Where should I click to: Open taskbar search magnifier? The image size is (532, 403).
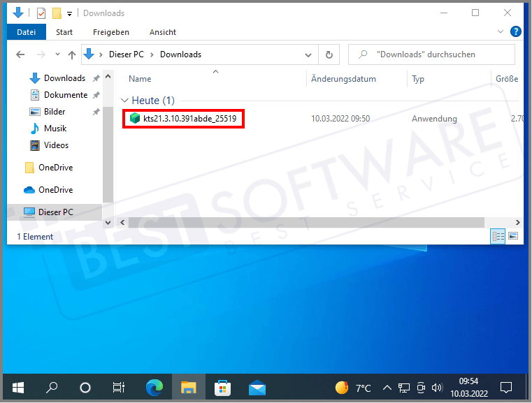click(52, 388)
